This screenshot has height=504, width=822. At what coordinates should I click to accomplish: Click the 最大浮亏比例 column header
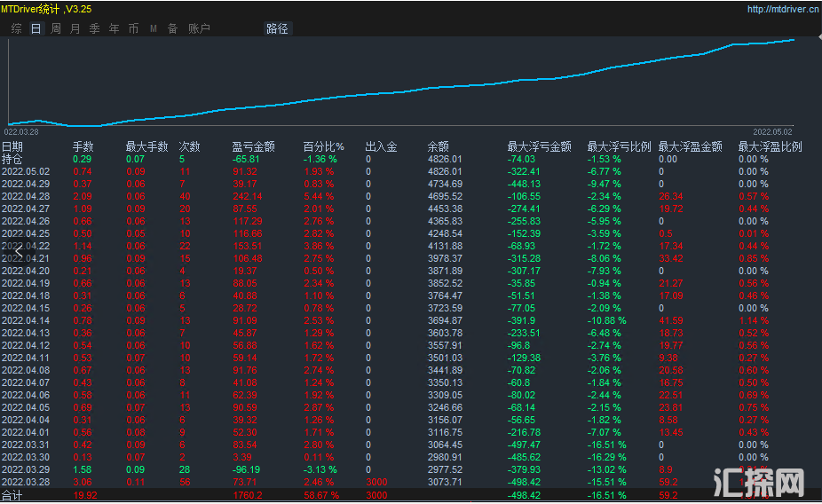619,146
